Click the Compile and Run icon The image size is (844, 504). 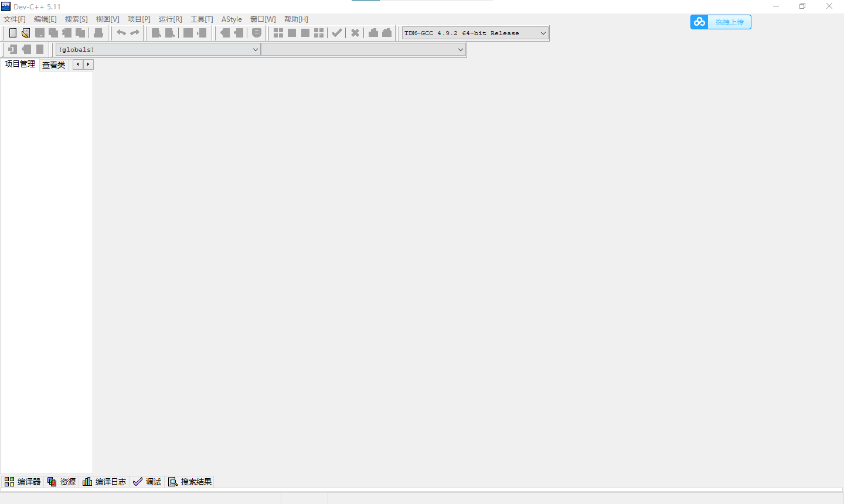(305, 33)
